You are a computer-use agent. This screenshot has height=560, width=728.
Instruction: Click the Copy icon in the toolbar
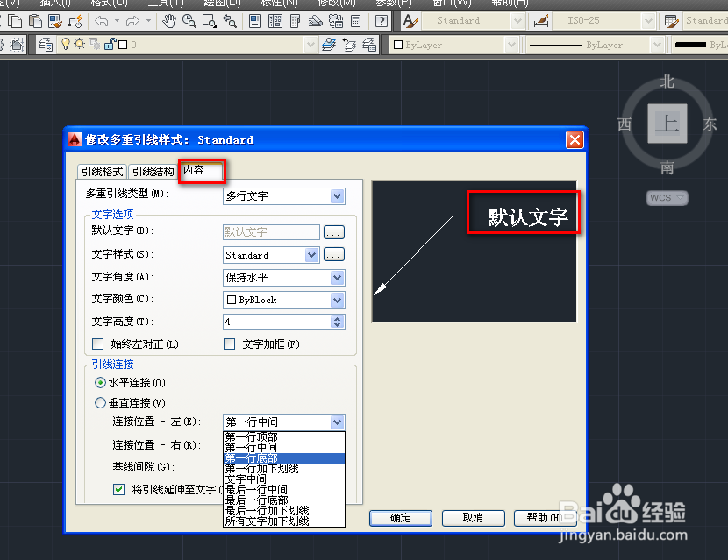tap(15, 21)
